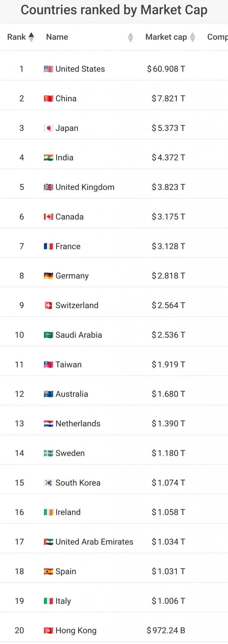Click the South Korea flag icon

[x=48, y=483]
